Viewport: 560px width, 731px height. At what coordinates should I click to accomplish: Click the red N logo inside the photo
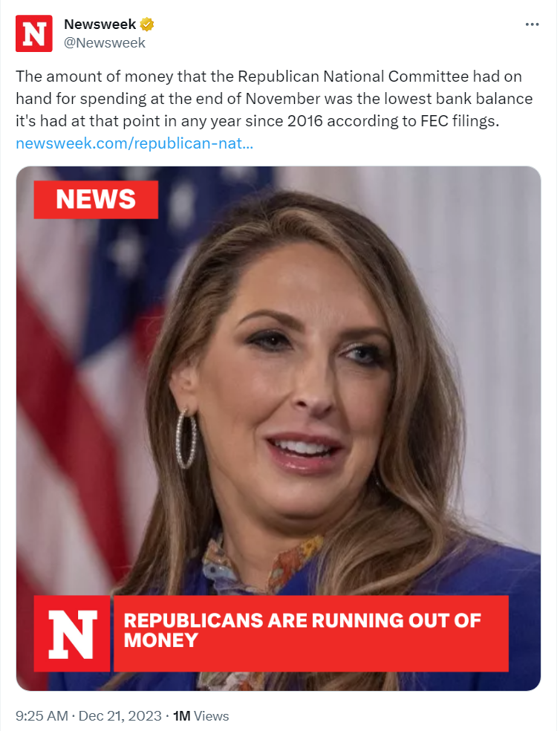coord(72,634)
